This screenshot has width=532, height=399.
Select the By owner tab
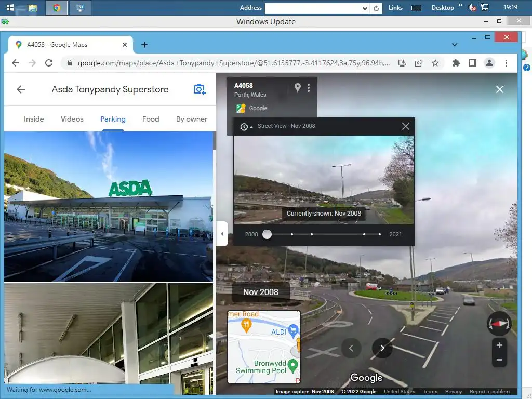point(192,119)
